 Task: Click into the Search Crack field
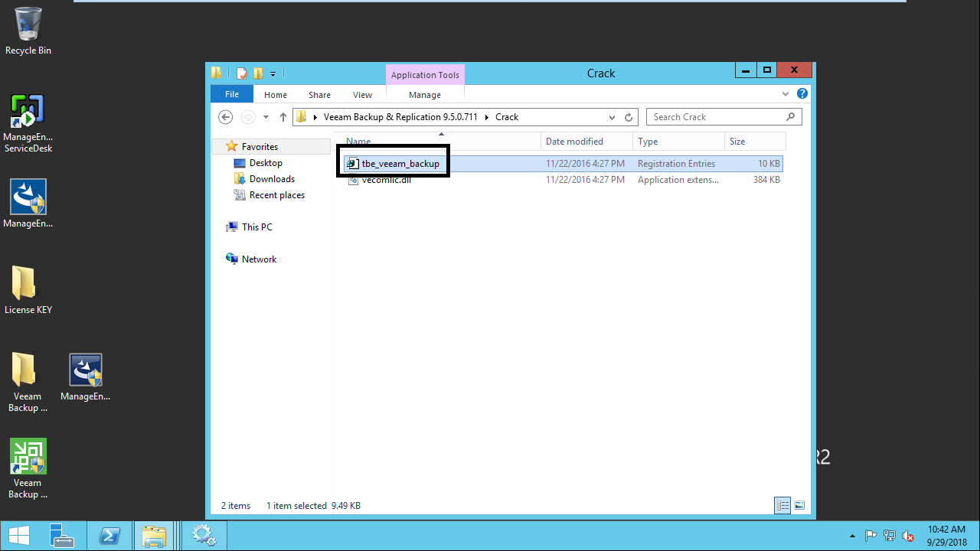point(716,117)
